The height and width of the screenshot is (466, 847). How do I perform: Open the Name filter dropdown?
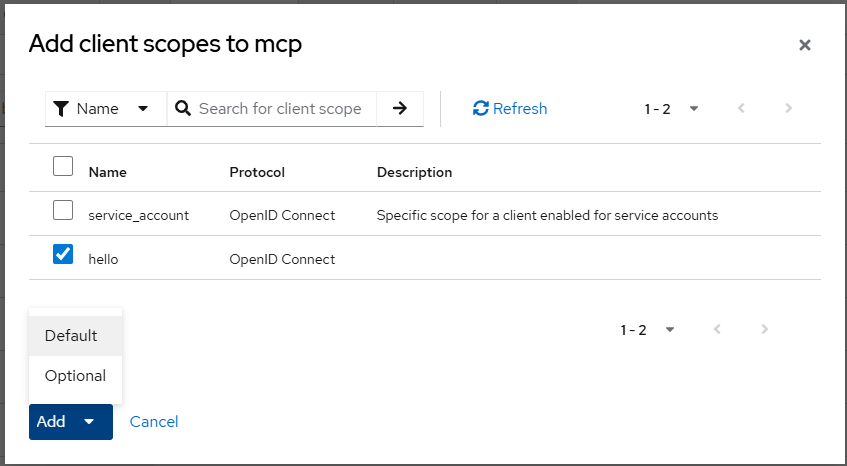tap(105, 109)
